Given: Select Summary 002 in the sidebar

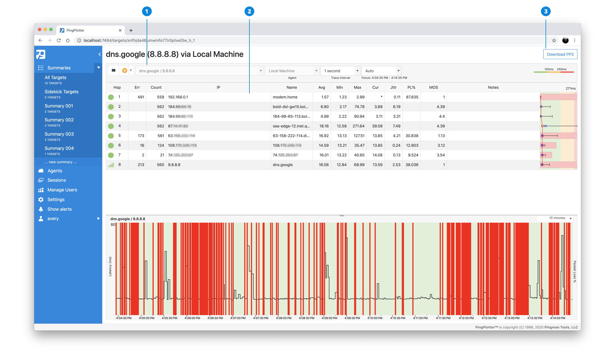Looking at the screenshot, I should 59,120.
